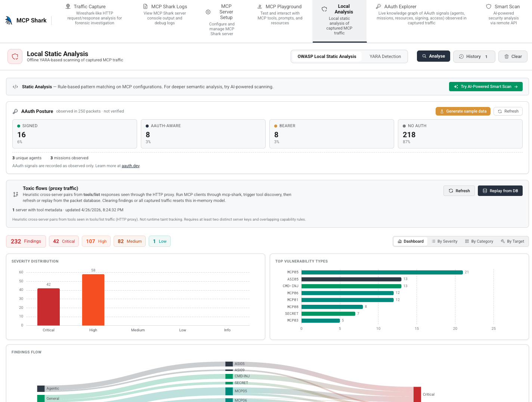Open the MCP Playground section
The width and height of the screenshot is (532, 402).
pyautogui.click(x=280, y=15)
